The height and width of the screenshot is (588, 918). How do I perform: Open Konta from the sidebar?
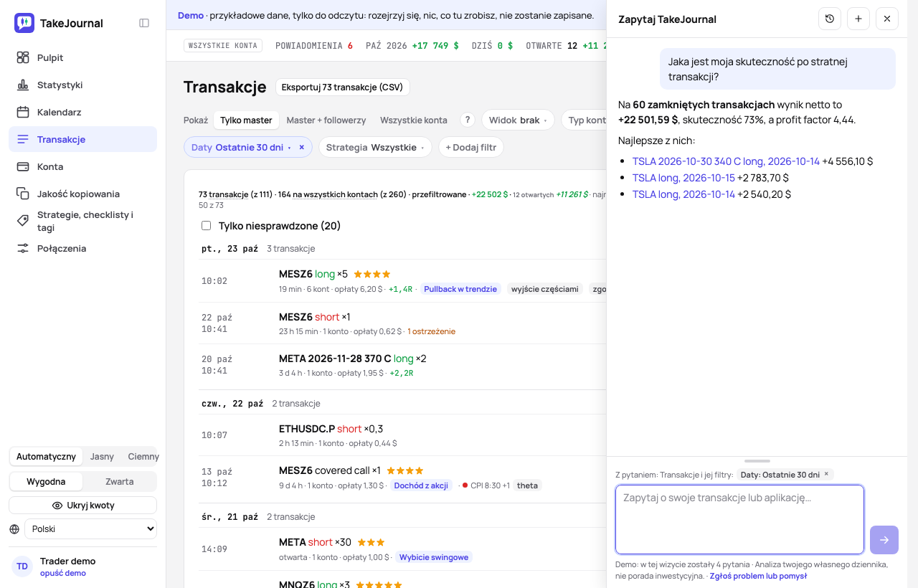(x=82, y=166)
